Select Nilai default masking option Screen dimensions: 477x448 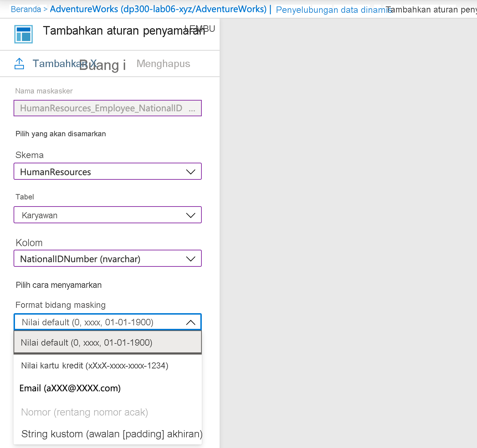pyautogui.click(x=108, y=342)
